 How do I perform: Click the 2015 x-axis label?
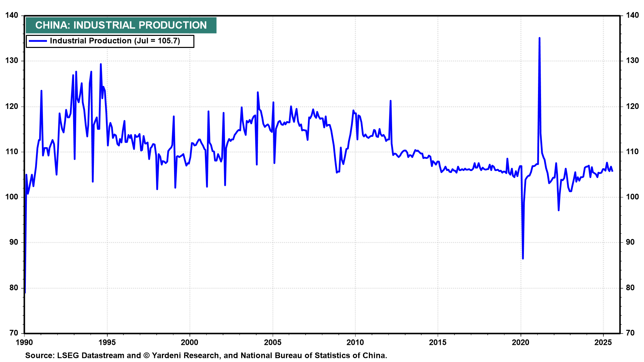438,342
